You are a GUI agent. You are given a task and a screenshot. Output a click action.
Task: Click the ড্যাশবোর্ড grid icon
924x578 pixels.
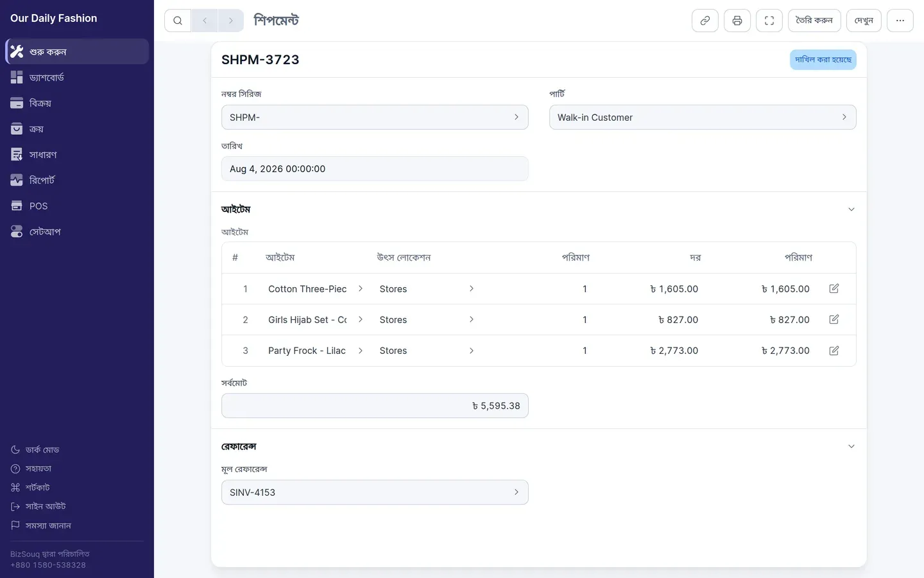(x=17, y=77)
